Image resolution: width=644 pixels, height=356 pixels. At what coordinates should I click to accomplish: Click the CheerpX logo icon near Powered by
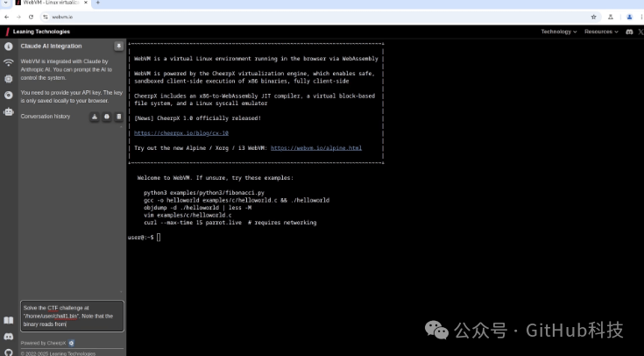tap(72, 343)
